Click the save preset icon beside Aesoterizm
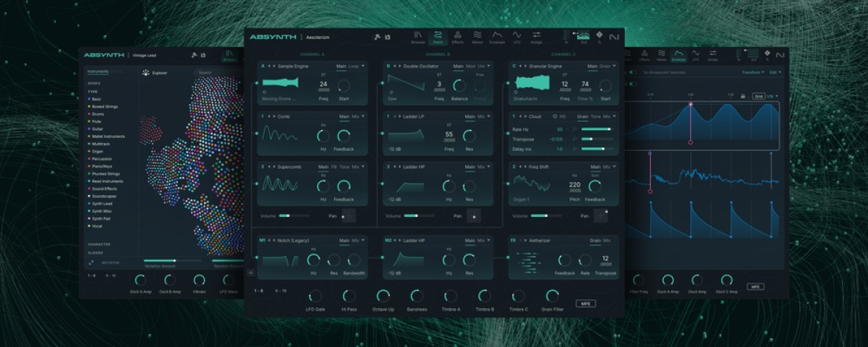 point(388,36)
